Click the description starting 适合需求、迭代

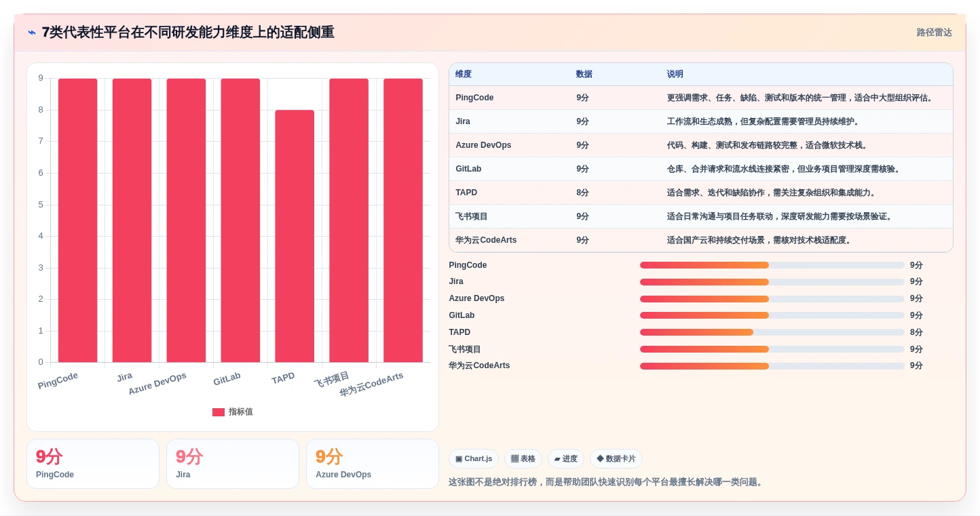coord(773,193)
